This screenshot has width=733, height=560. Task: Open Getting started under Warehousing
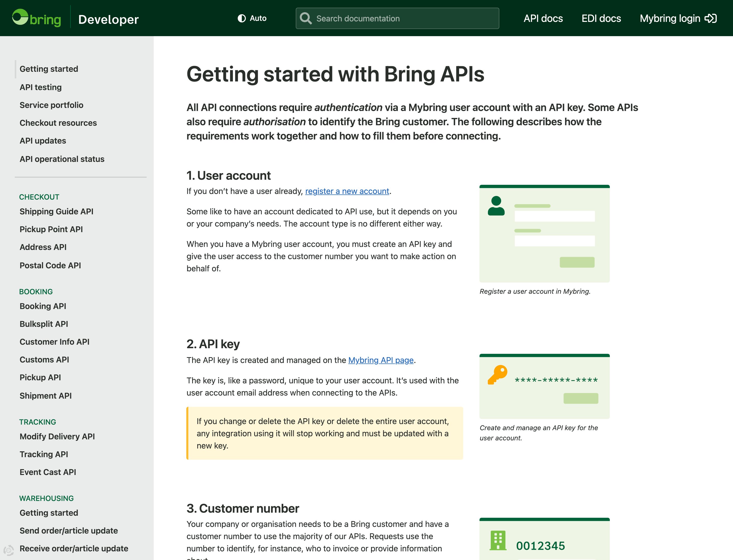(49, 513)
